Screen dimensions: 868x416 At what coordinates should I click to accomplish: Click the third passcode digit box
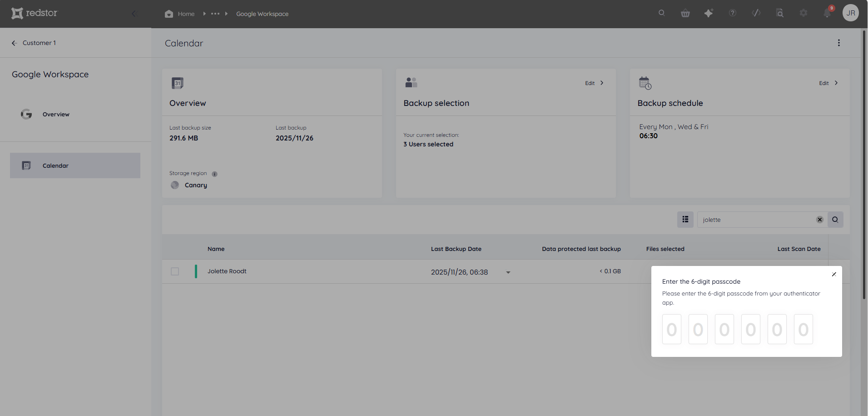(724, 329)
